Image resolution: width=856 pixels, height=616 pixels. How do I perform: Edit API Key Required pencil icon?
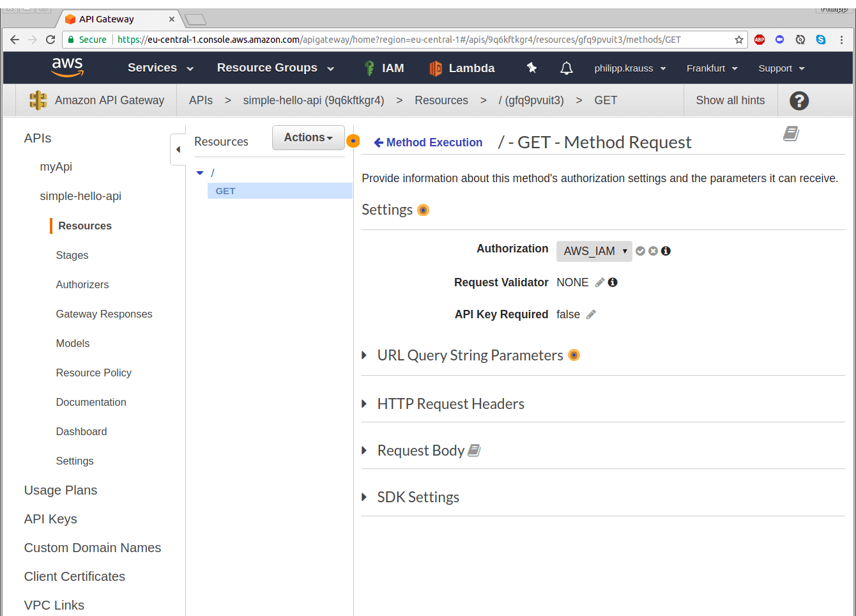point(591,314)
